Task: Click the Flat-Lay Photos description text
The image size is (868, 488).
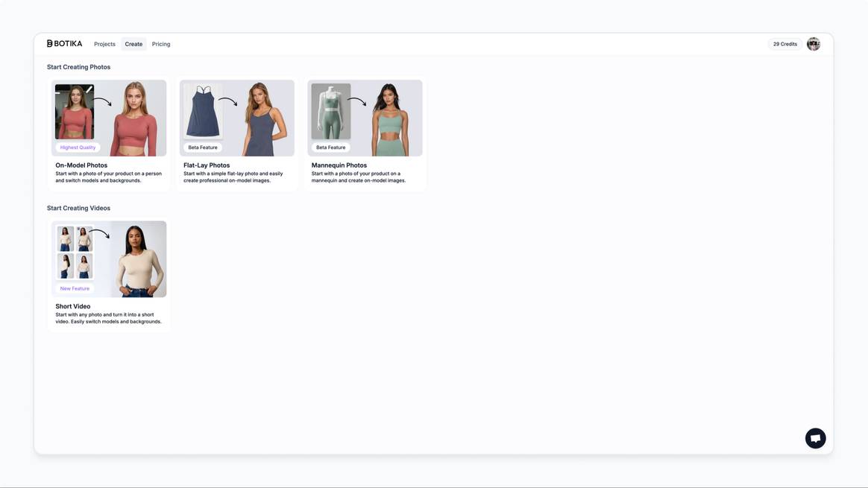Action: click(233, 177)
